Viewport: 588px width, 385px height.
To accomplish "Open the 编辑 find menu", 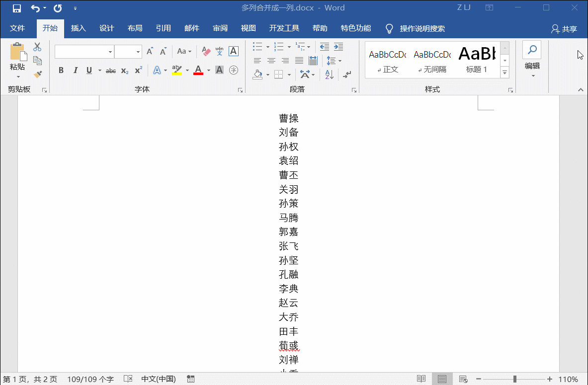I will (532, 60).
